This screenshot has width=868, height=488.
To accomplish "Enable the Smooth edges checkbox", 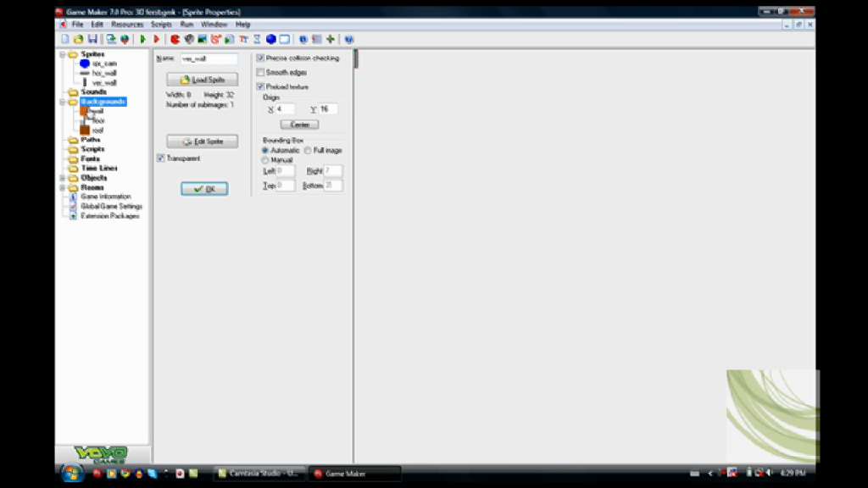I will click(260, 73).
